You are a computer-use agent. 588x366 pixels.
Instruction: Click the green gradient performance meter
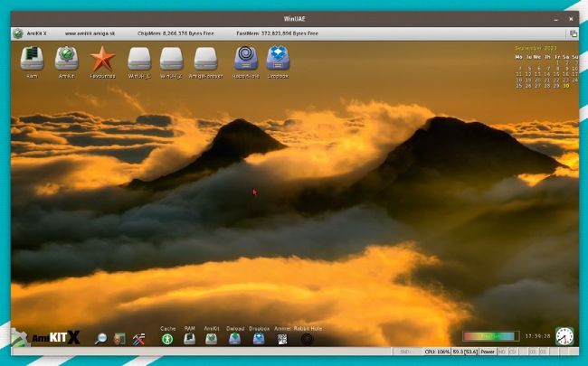pyautogui.click(x=488, y=335)
